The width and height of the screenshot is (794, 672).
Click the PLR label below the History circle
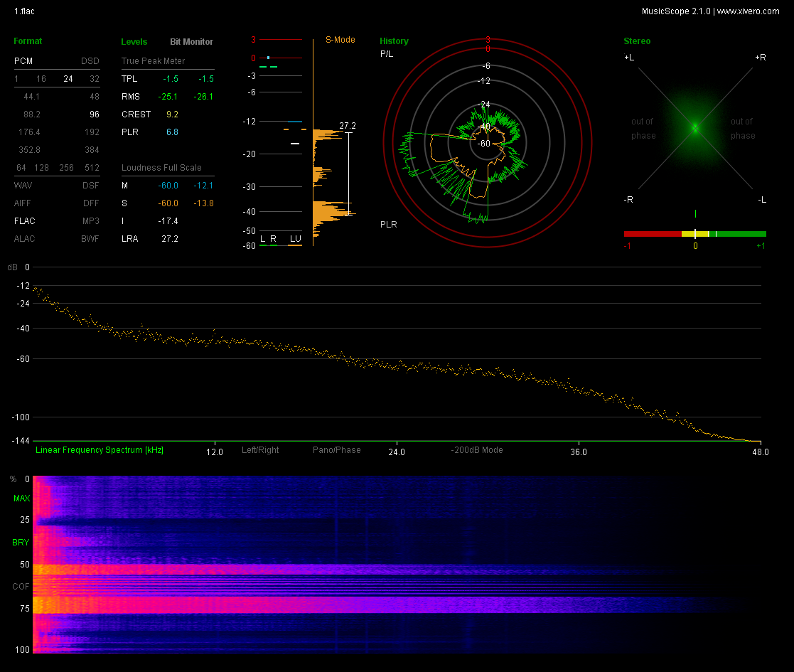[388, 225]
